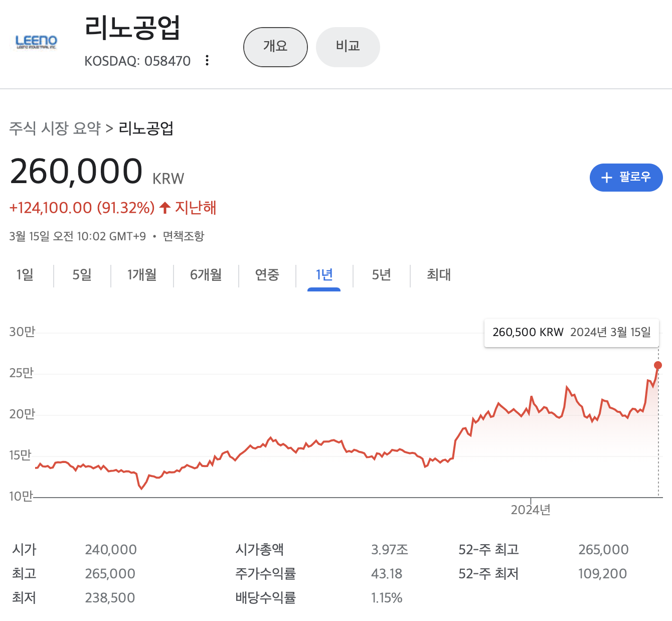This screenshot has width=672, height=621.
Task: Click the plus icon in 팔로우 button
Action: [607, 178]
